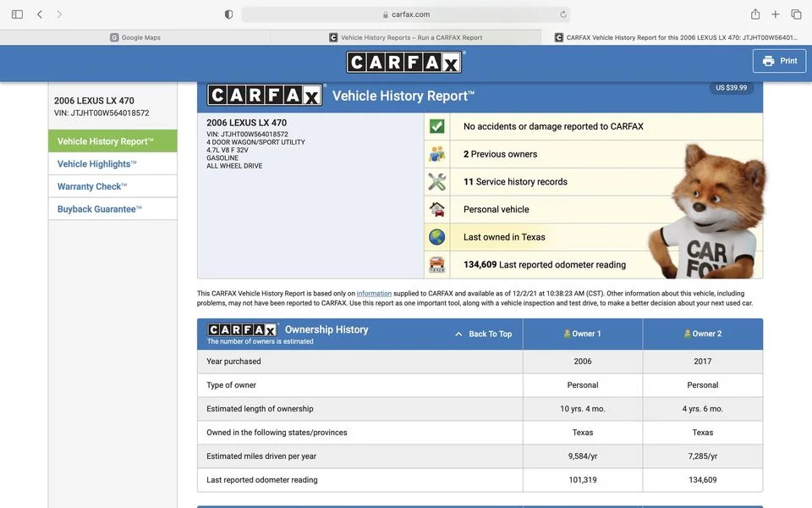The height and width of the screenshot is (508, 812).
Task: Select Owner 1 odometer reading 101,319
Action: [583, 480]
